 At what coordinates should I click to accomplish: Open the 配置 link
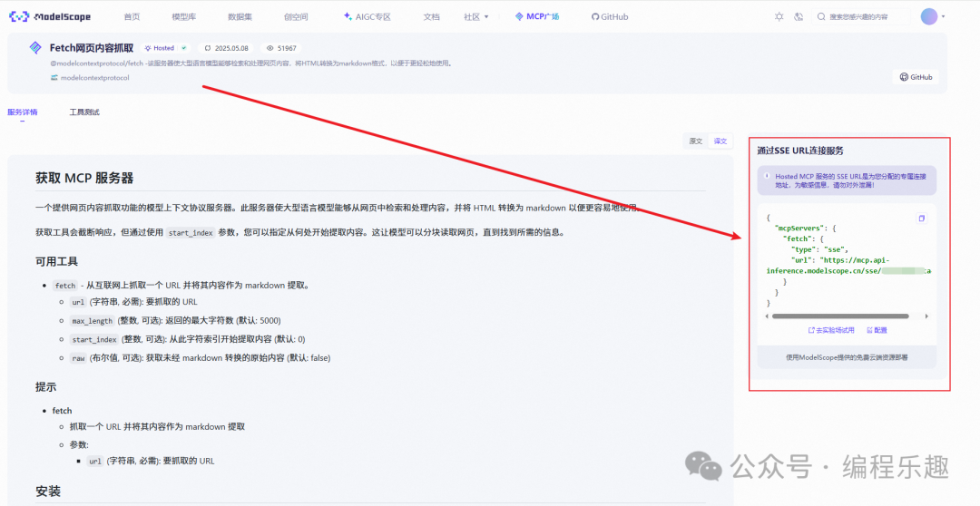click(877, 330)
